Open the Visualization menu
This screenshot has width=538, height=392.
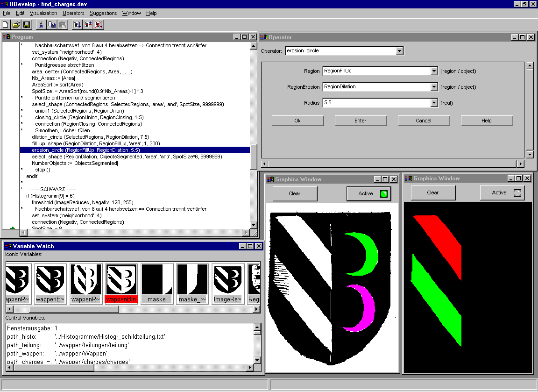[43, 13]
